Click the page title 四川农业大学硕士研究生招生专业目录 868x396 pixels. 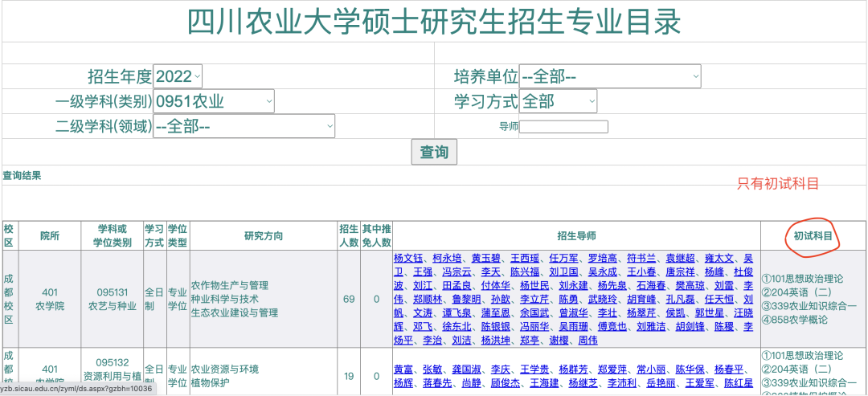[x=434, y=22]
